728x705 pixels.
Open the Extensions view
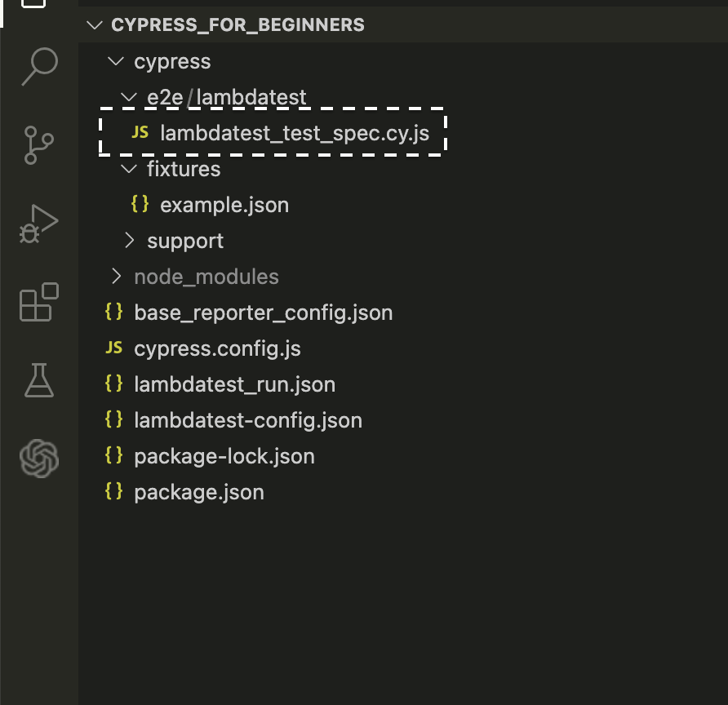(39, 302)
